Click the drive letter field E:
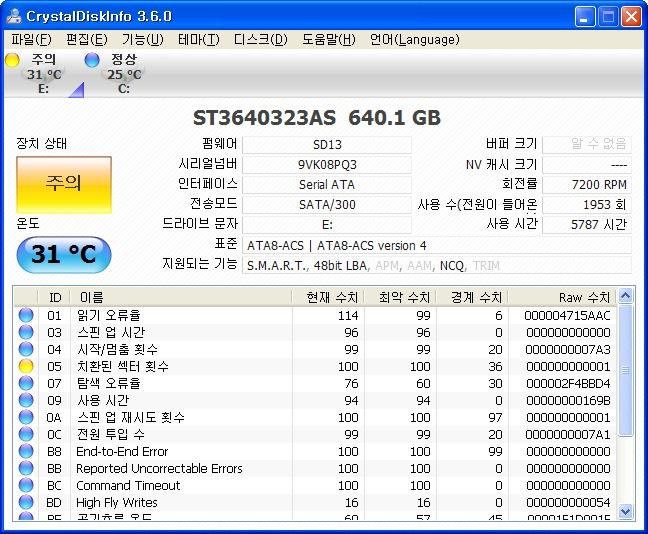Viewport: 648px width, 534px height. tap(327, 224)
